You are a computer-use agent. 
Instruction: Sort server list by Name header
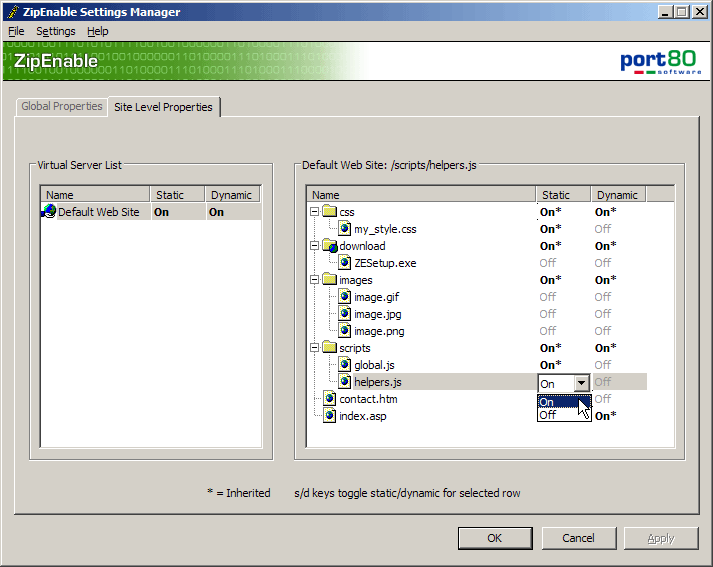click(95, 195)
